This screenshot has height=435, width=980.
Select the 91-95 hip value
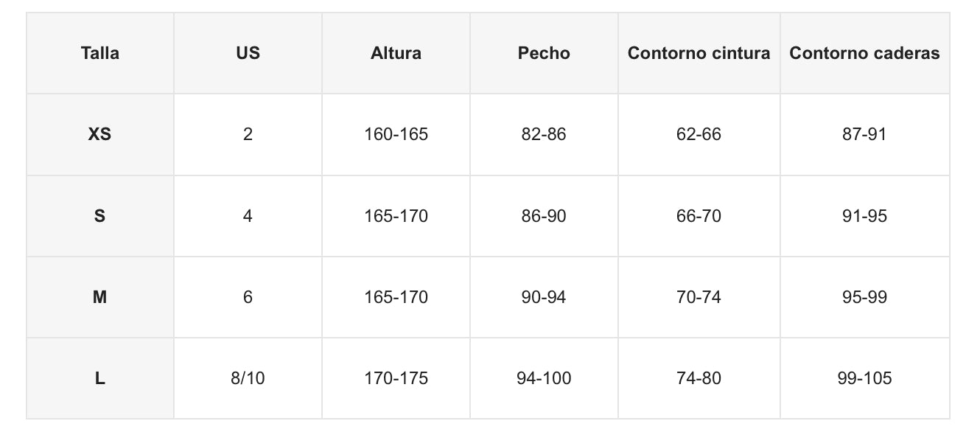[x=864, y=216]
